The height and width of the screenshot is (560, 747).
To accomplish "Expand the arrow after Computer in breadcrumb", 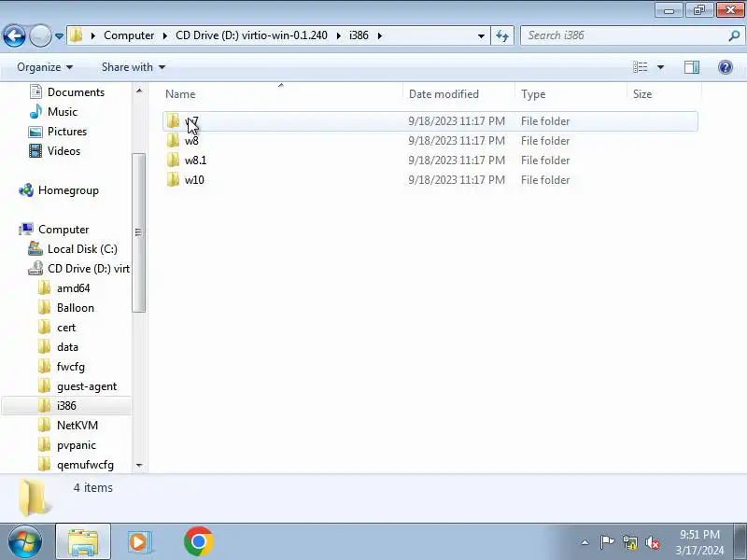I will tap(165, 35).
